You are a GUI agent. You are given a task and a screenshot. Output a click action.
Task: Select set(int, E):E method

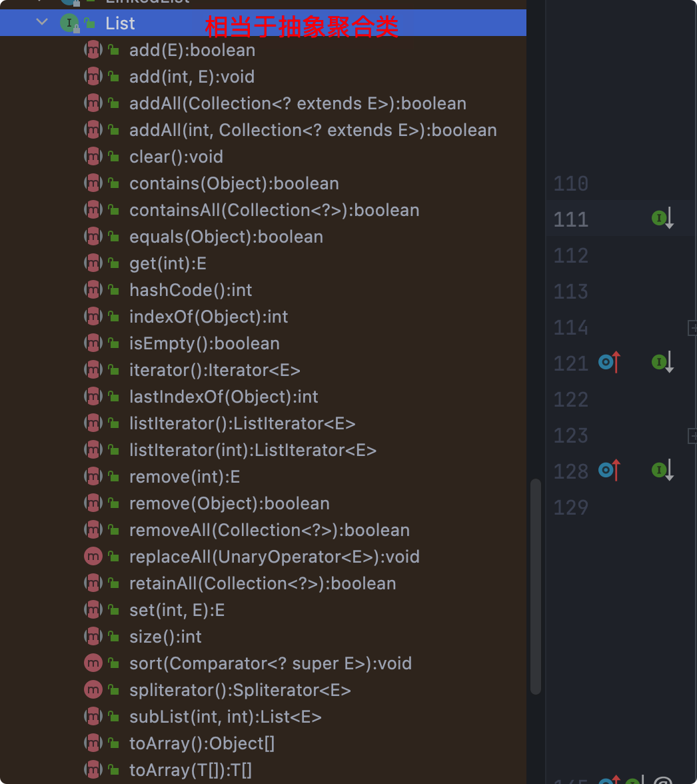[177, 610]
